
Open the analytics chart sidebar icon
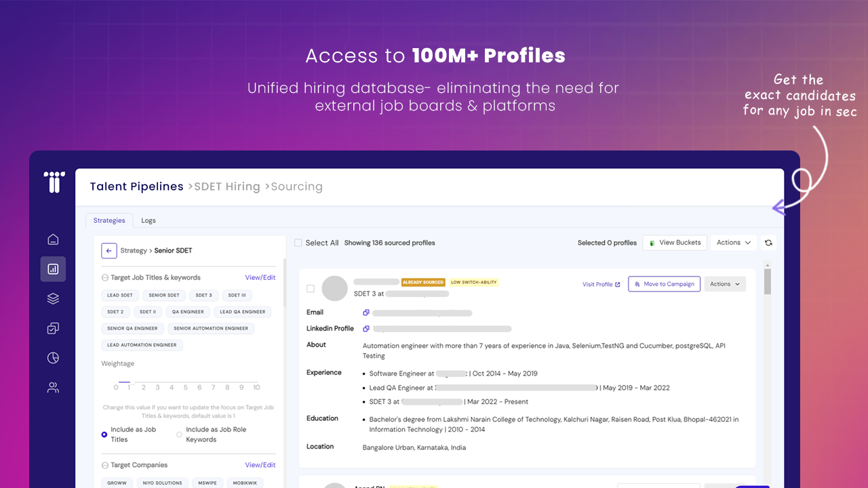(x=53, y=269)
